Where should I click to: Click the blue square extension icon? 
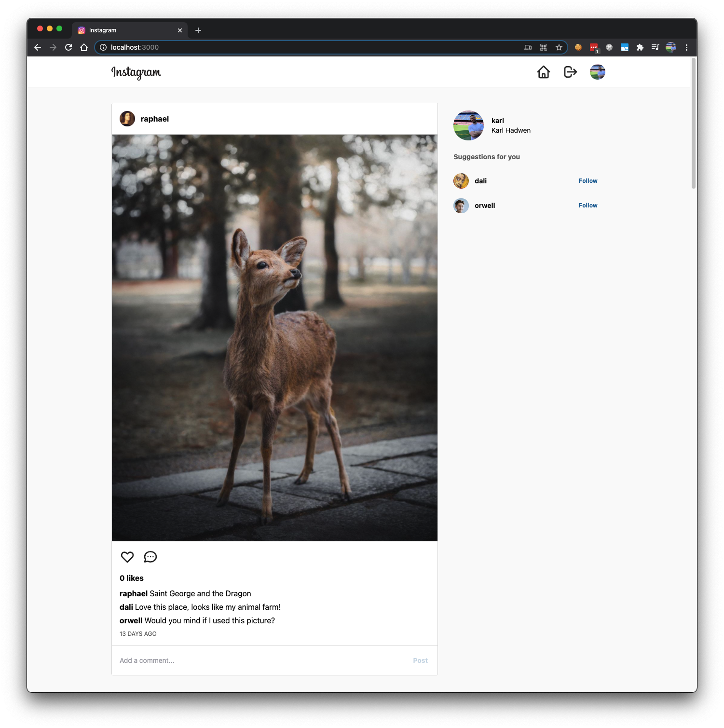(624, 47)
